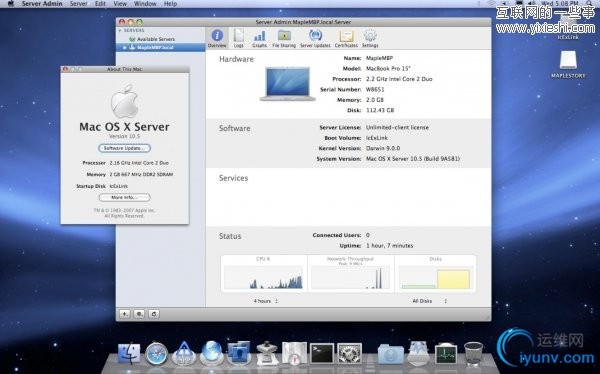
Task: Click the add (+) button at bottom left
Action: [125, 314]
